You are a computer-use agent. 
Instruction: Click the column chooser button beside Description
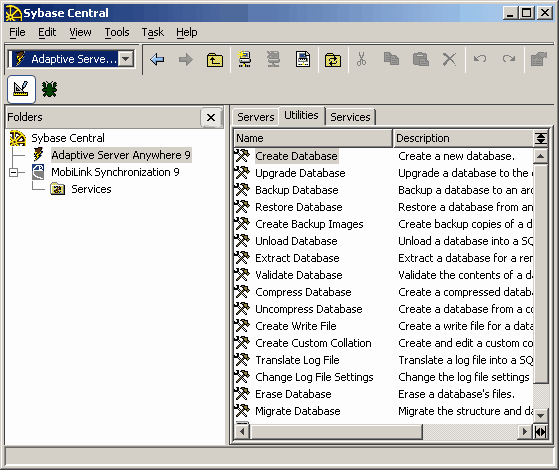click(x=540, y=138)
